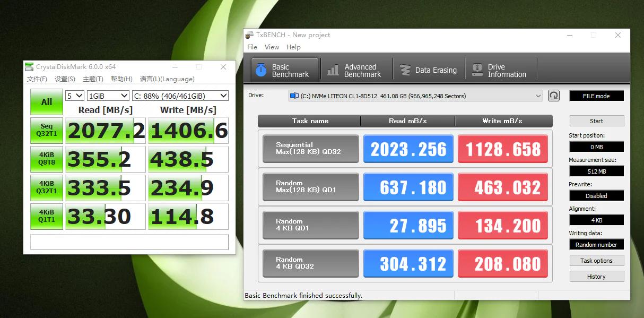Screen dimensions: 644x318
Task: Click the empty comment box in CrystalDiskMark
Action: coord(129,242)
